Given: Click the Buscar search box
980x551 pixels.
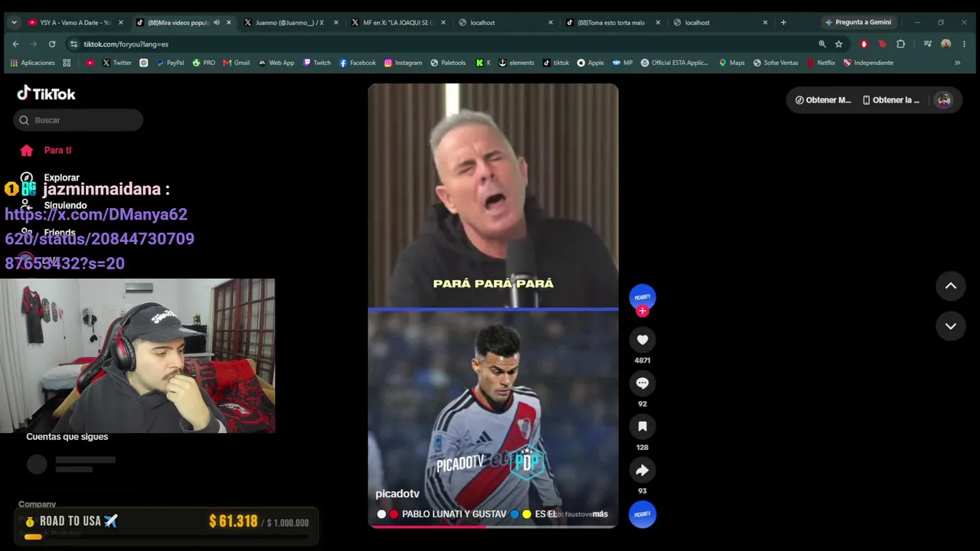Looking at the screenshot, I should click(x=78, y=120).
